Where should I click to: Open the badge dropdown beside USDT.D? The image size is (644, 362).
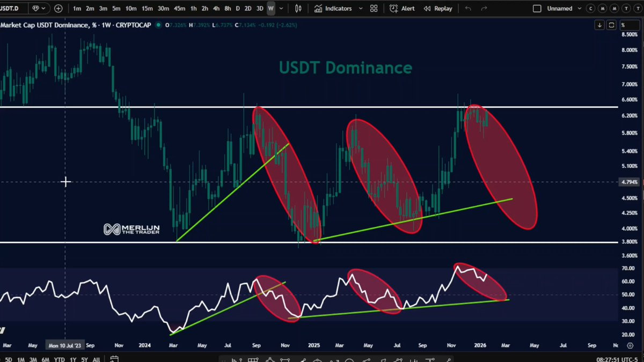pos(39,9)
